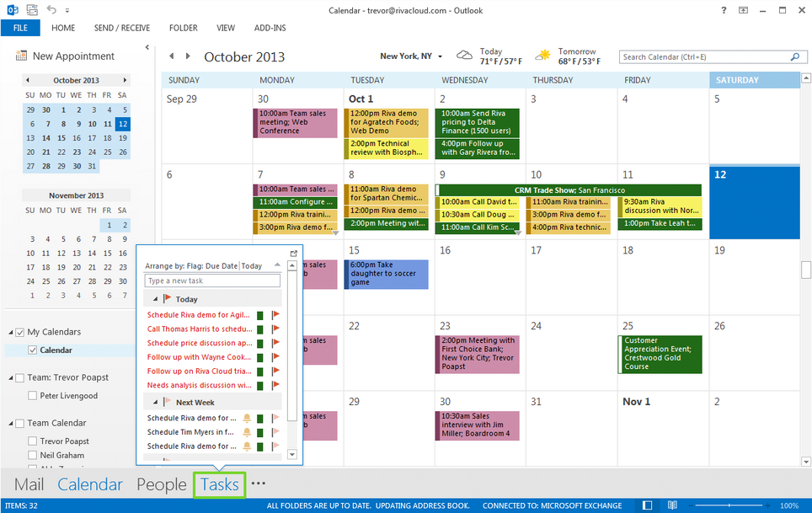Viewport: 812px width, 513px height.
Task: Collapse the My Calendars group
Action: click(x=10, y=332)
